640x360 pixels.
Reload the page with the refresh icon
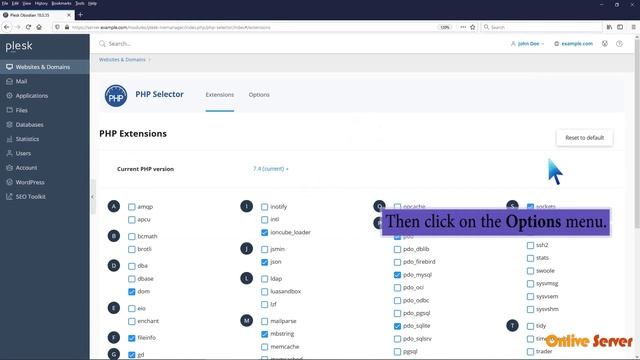tap(28, 27)
